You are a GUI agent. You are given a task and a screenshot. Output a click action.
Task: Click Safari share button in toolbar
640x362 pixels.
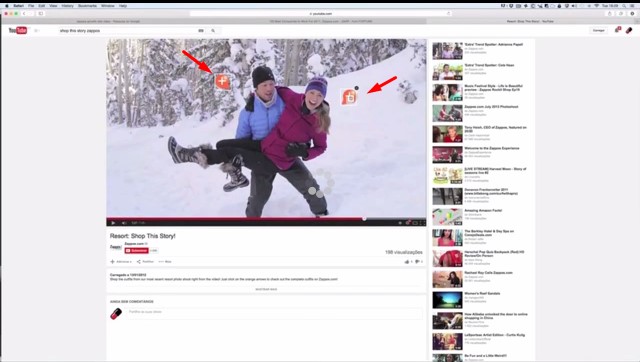click(609, 13)
